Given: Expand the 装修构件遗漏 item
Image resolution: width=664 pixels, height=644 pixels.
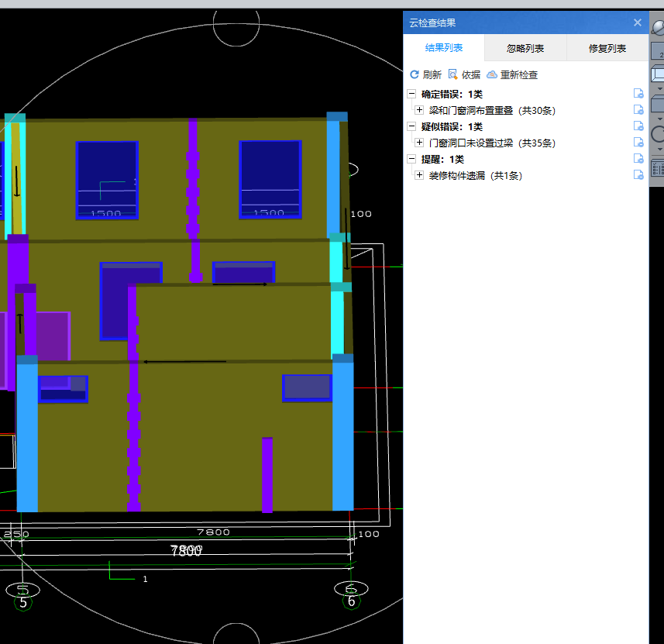Looking at the screenshot, I should pos(419,175).
